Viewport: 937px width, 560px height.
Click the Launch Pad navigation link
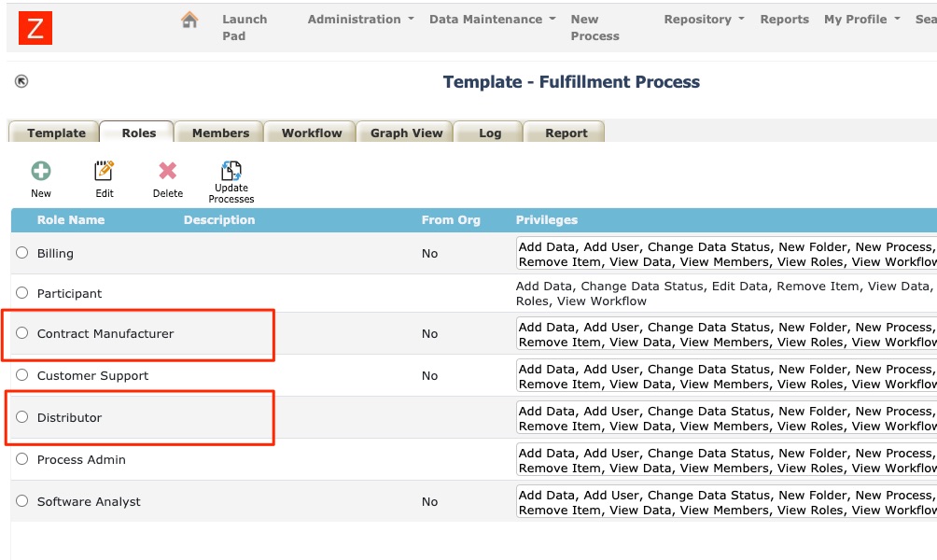click(244, 25)
